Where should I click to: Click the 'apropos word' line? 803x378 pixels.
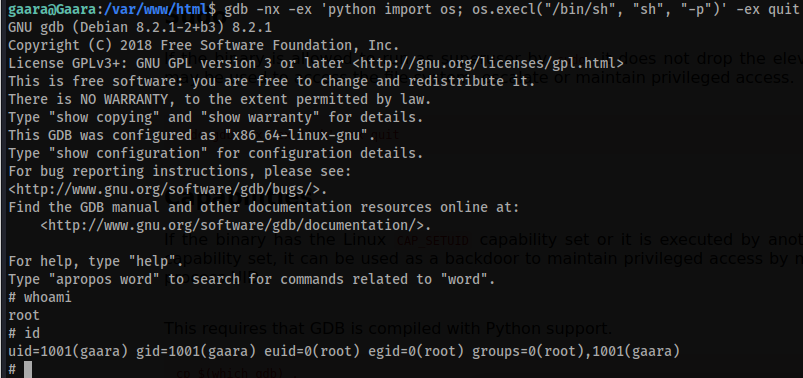(251, 279)
